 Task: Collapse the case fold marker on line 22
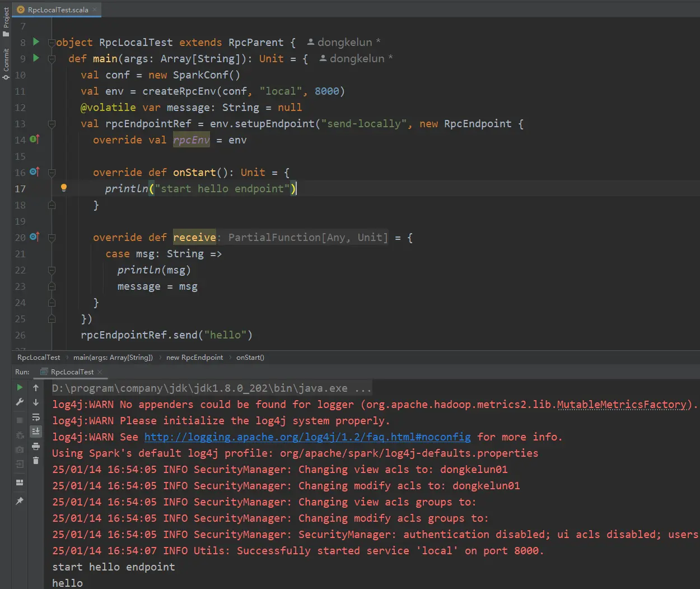[x=52, y=270]
